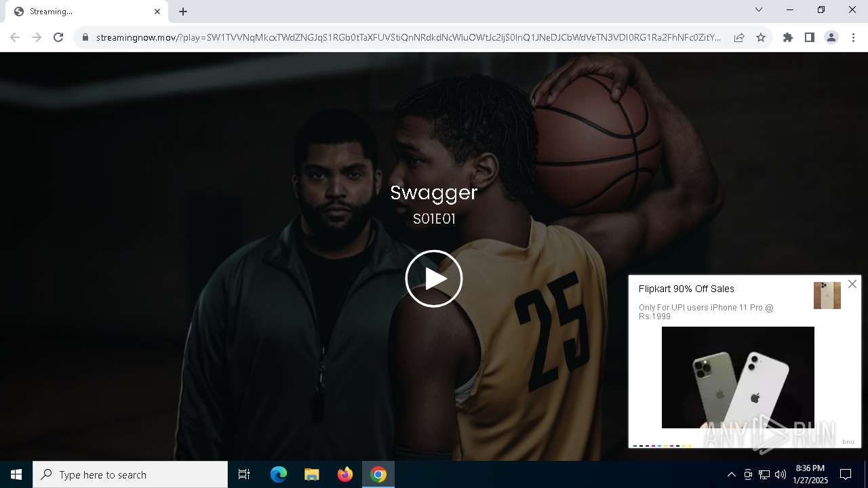
Task: Open the Flipkart 90% Off Sales headline
Action: pyautogui.click(x=686, y=289)
